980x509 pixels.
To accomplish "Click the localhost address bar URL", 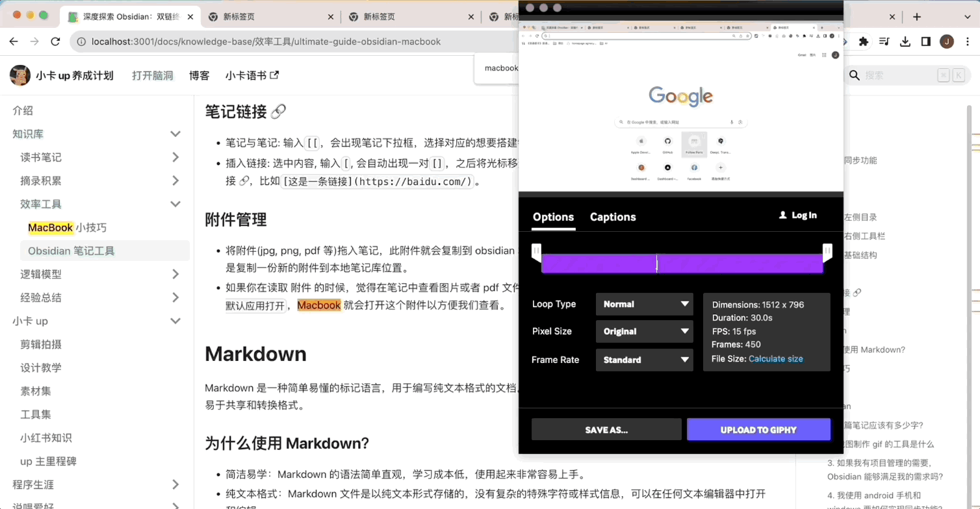I will coord(266,42).
